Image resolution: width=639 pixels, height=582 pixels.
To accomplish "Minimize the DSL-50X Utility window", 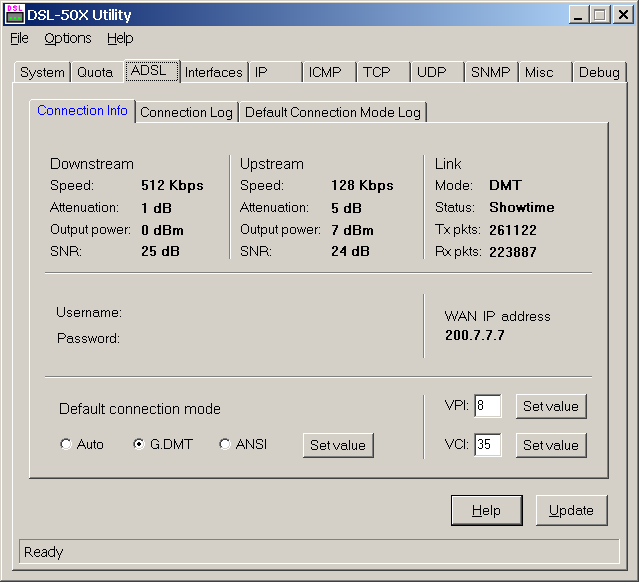I will pyautogui.click(x=579, y=15).
